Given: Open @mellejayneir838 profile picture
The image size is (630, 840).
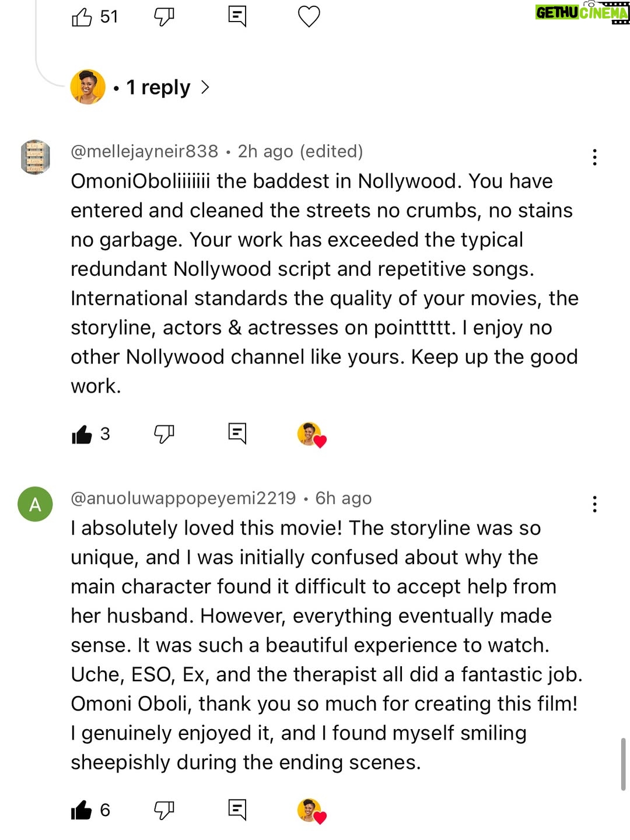Looking at the screenshot, I should [35, 157].
